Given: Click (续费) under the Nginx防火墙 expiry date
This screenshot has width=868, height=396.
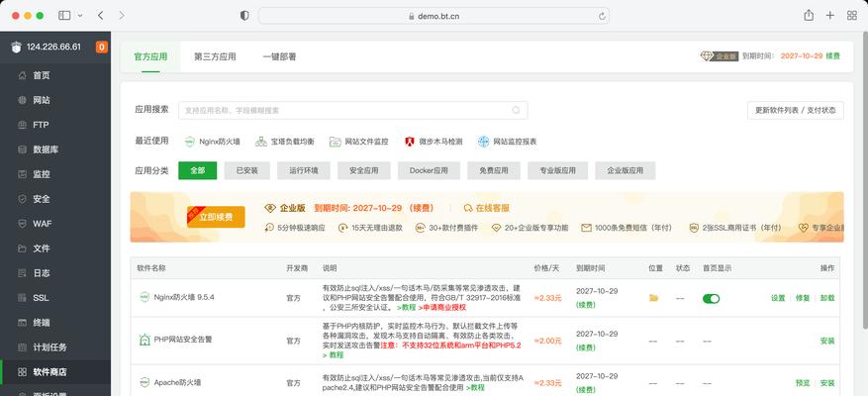Looking at the screenshot, I should pyautogui.click(x=586, y=305).
